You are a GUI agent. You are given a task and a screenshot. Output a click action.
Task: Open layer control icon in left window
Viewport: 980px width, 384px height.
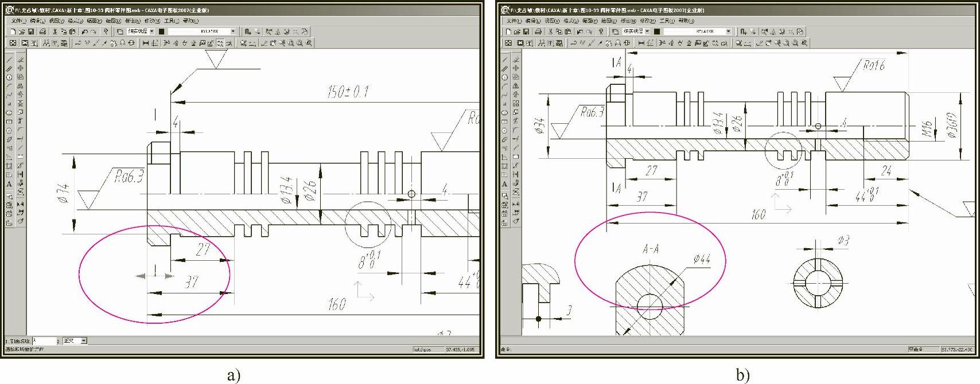120,32
